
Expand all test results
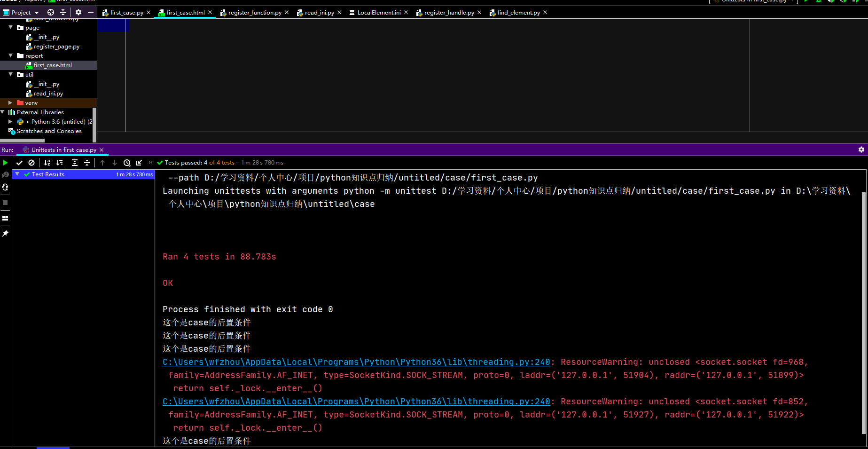[x=75, y=163]
